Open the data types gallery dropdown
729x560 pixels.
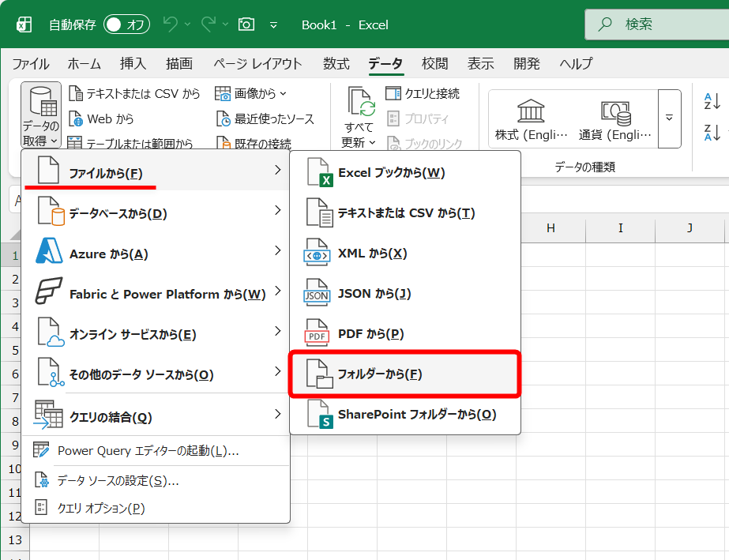click(x=667, y=118)
